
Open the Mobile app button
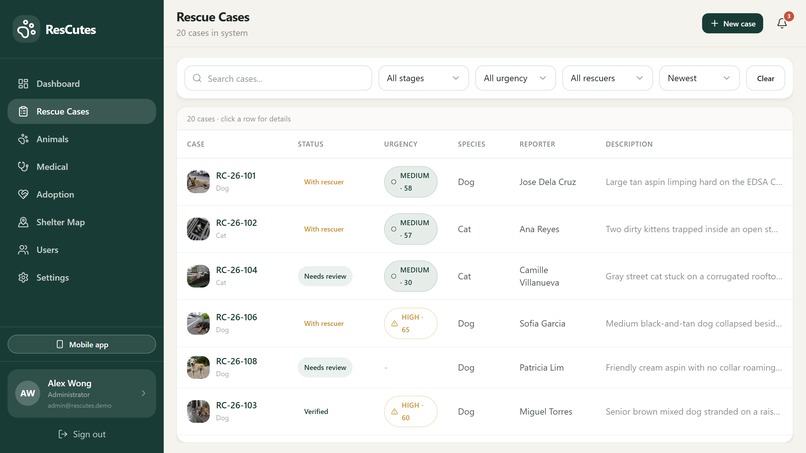coord(82,345)
